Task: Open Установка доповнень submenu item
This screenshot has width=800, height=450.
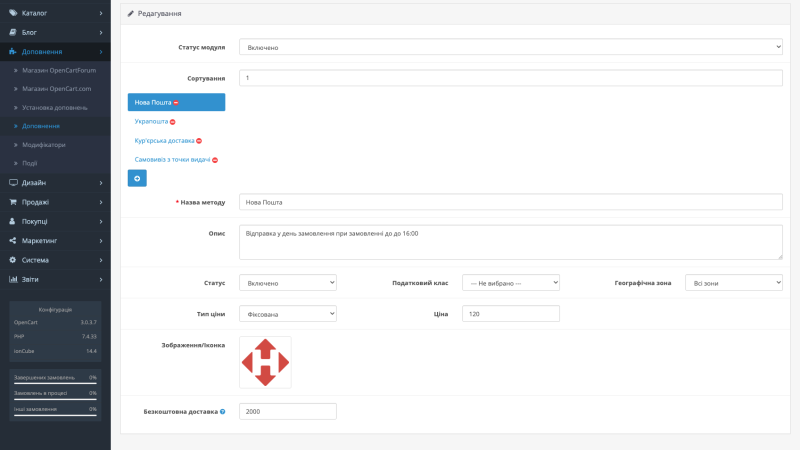Action: click(x=55, y=108)
